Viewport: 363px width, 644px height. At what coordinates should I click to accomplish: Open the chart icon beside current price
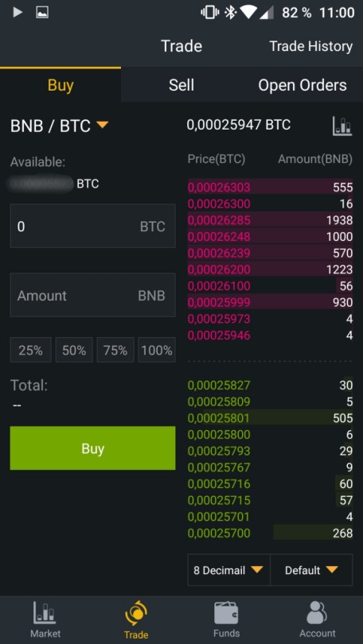point(342,126)
